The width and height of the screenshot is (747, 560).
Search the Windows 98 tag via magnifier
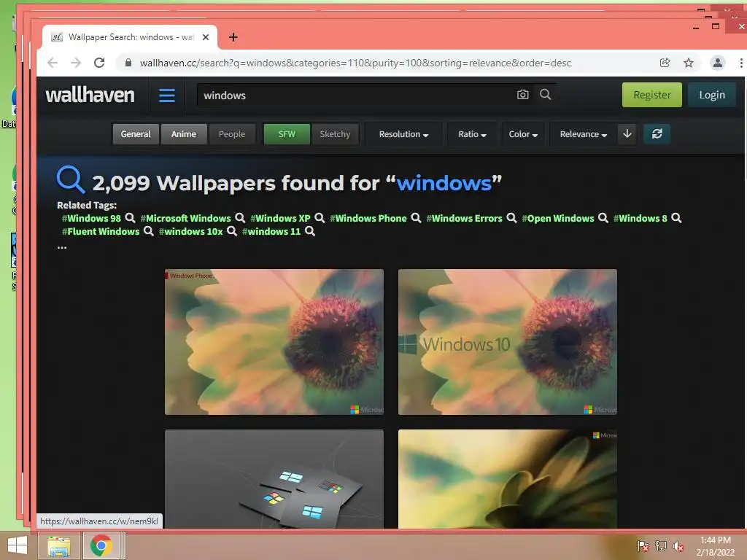tap(130, 217)
